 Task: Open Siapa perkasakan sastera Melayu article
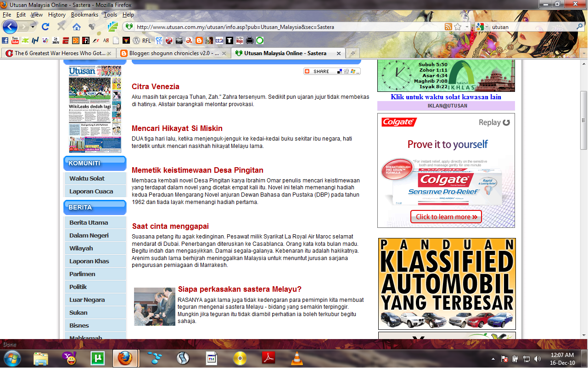pos(240,289)
